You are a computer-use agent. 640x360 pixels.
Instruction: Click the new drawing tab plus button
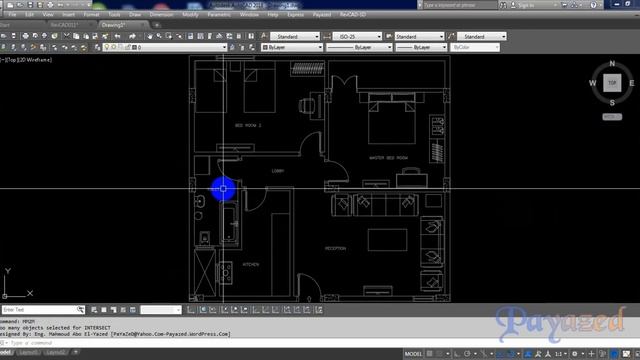point(157,25)
